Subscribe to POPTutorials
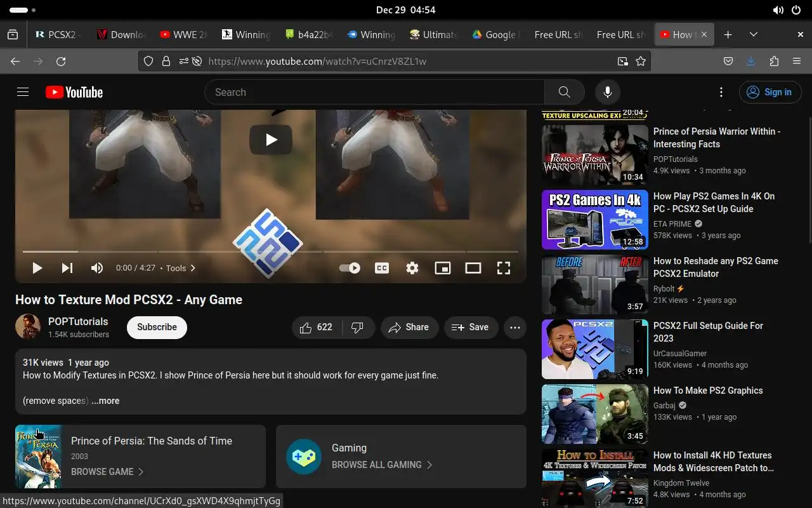Viewport: 812px width, 508px height. (x=157, y=327)
